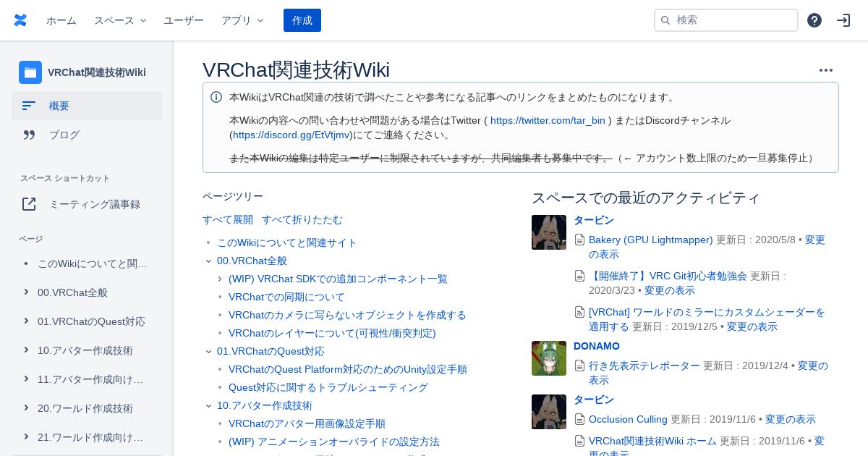The width and height of the screenshot is (868, 456).
Task: Open VRChat関連技術Wiki ホーム activity link
Action: tap(652, 441)
